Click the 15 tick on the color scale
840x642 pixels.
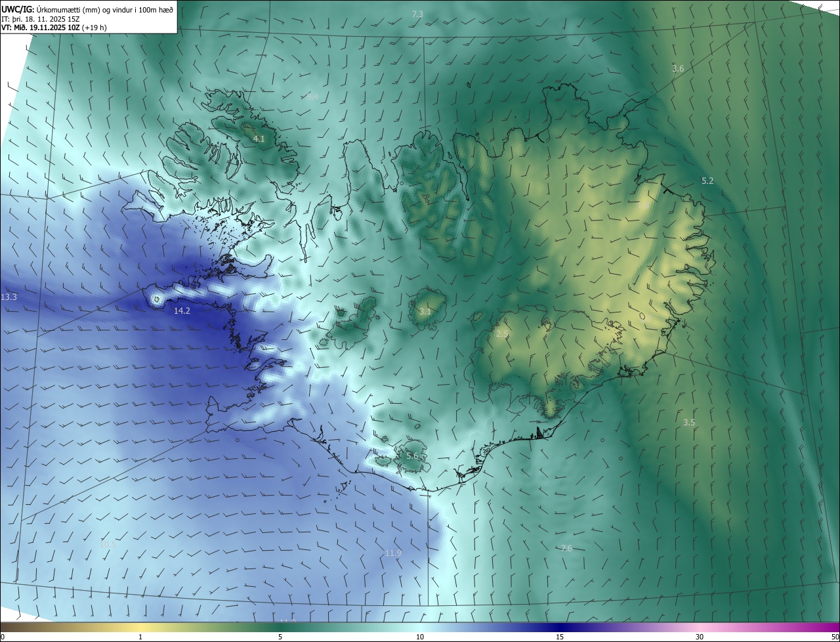pyautogui.click(x=560, y=637)
